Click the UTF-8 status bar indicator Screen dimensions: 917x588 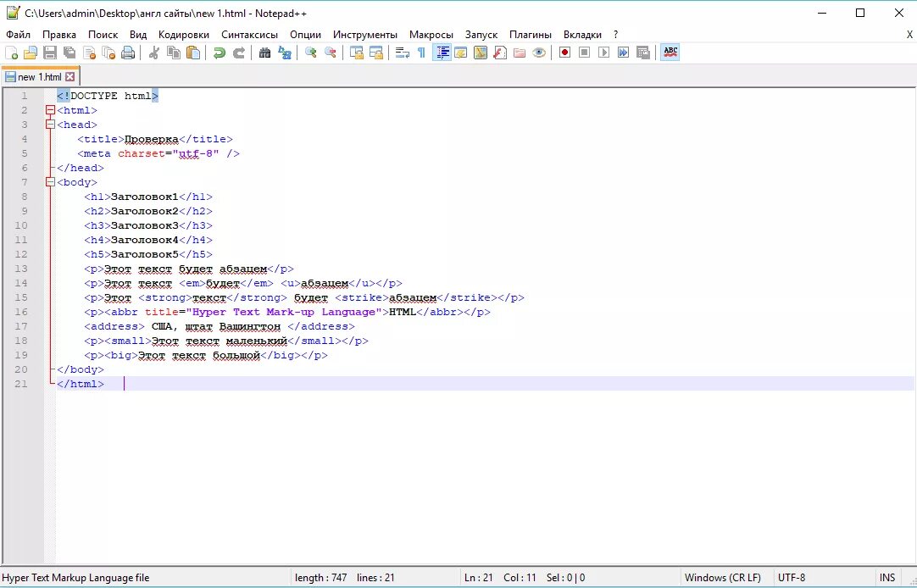pos(791,577)
